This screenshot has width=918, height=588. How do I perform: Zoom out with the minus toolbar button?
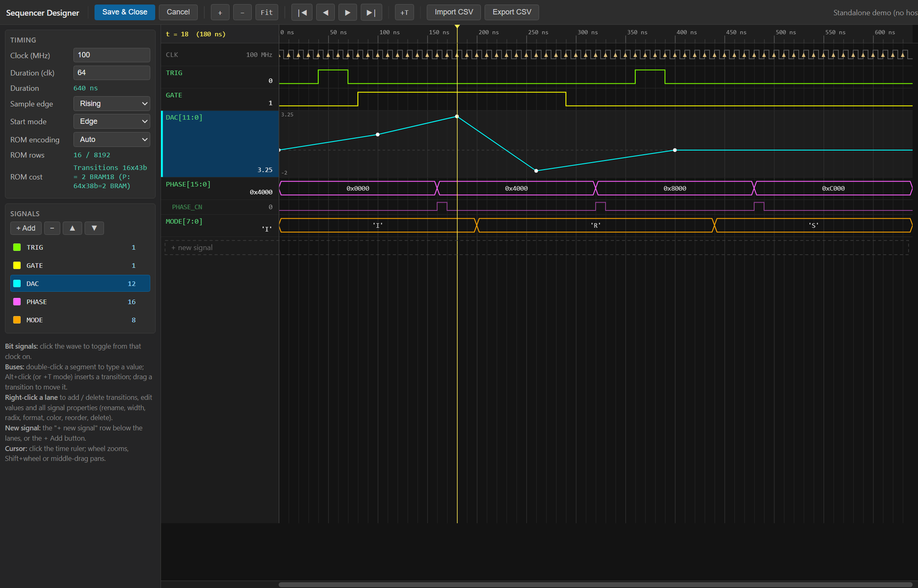pos(242,12)
